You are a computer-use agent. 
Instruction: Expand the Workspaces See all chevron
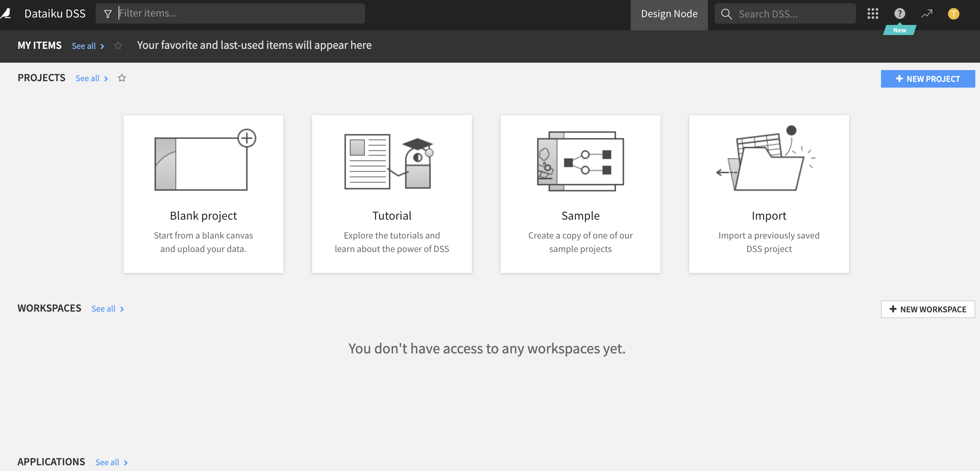(x=122, y=309)
